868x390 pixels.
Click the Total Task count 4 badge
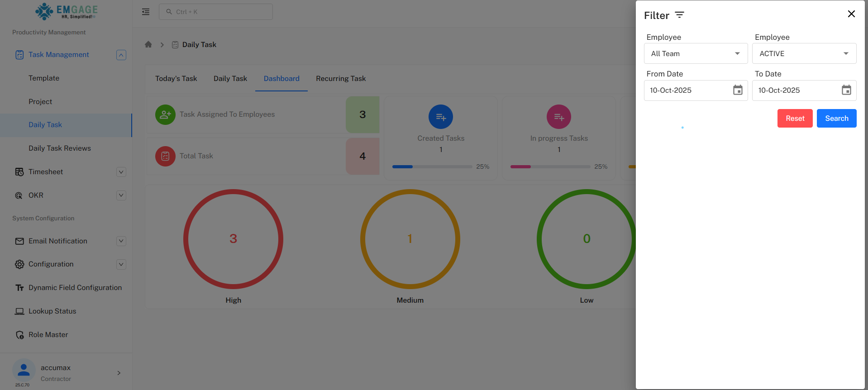pos(362,156)
